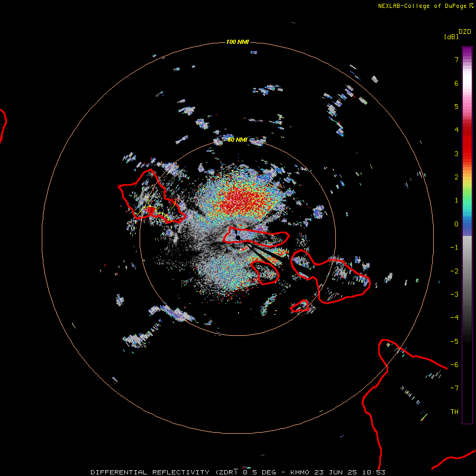Image resolution: width=476 pixels, height=476 pixels.
Task: Click the DZD legend title
Action: 465,32
